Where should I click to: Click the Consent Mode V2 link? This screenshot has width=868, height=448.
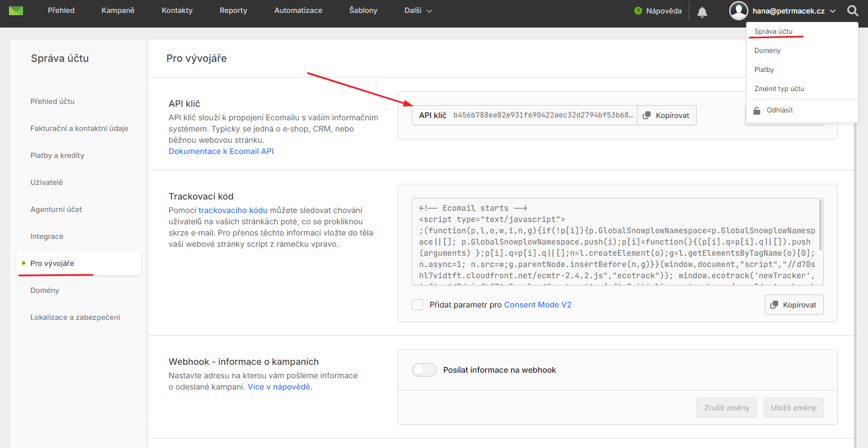point(537,305)
